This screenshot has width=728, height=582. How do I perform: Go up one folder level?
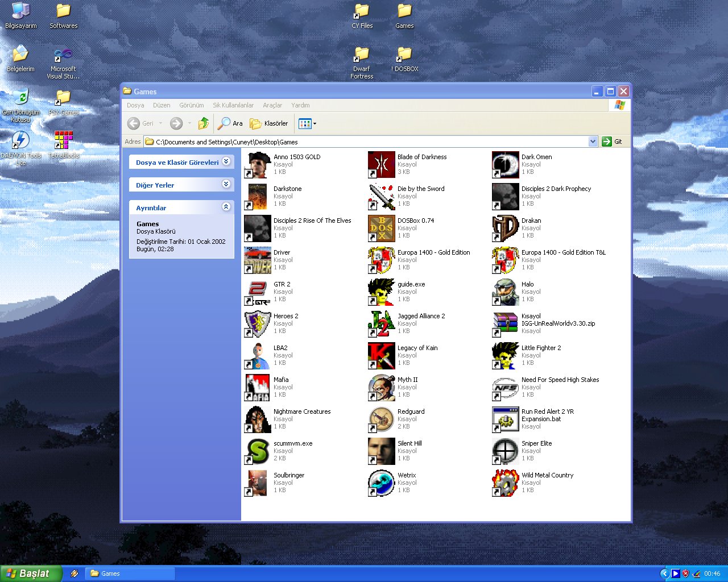click(x=203, y=123)
